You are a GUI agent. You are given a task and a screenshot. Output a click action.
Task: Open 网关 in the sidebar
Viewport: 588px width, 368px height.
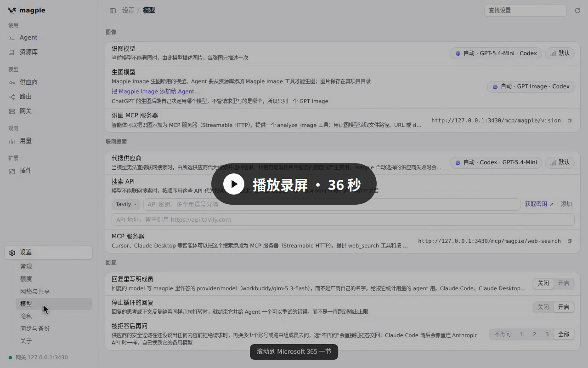click(x=48, y=111)
